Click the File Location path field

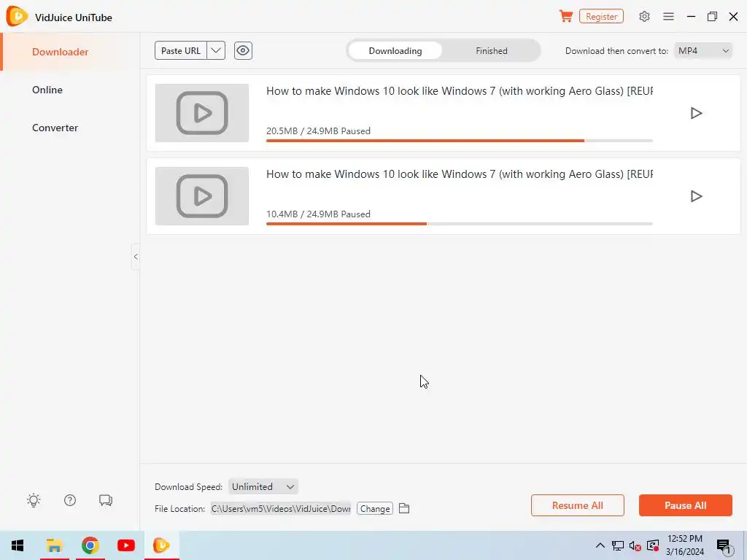(x=281, y=508)
